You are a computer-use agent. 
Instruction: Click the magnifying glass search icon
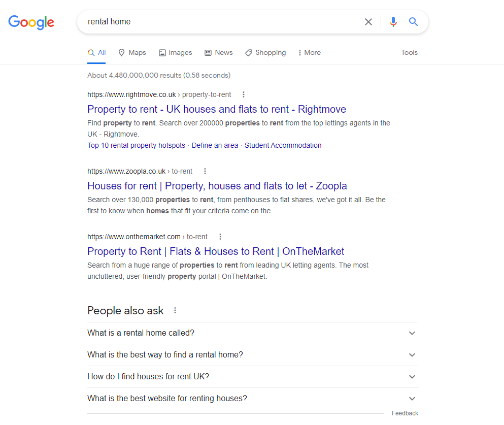tap(413, 22)
